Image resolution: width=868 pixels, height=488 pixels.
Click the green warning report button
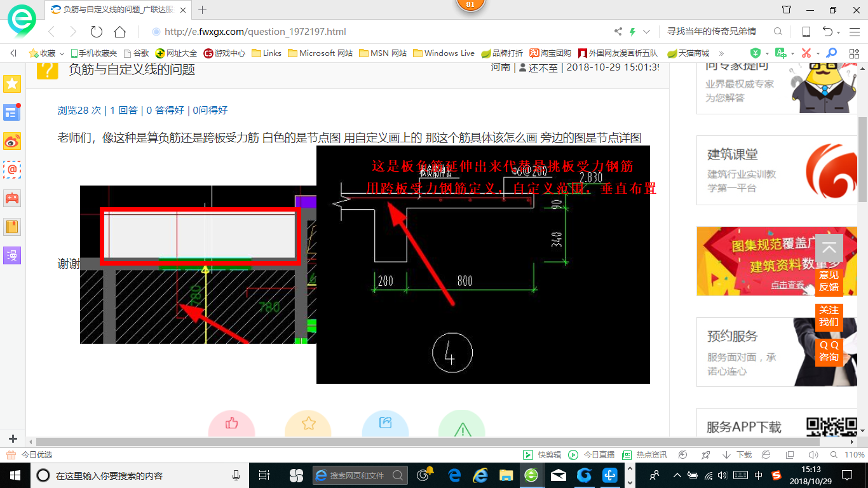(x=462, y=424)
